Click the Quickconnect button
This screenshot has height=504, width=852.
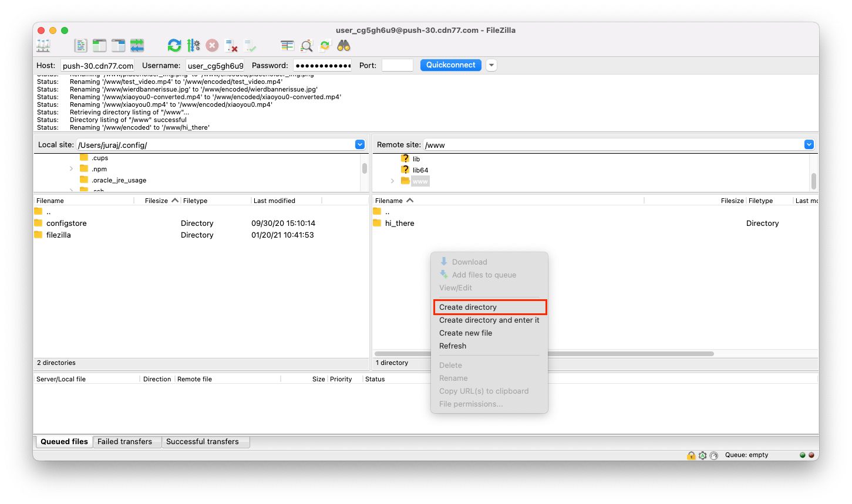coord(451,65)
